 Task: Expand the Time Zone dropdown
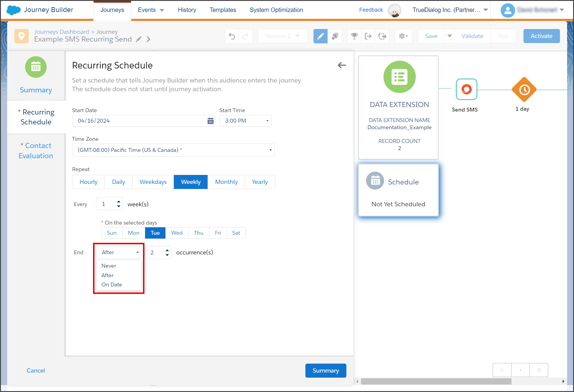[173, 150]
